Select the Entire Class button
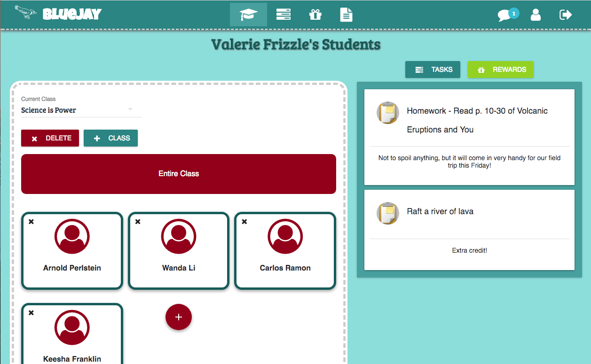Screen dimensions: 591x364 pos(179,174)
